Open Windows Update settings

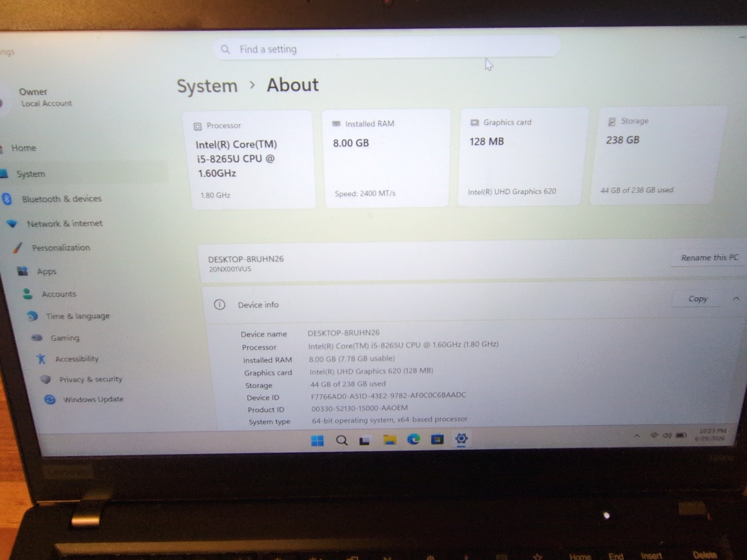click(x=93, y=399)
